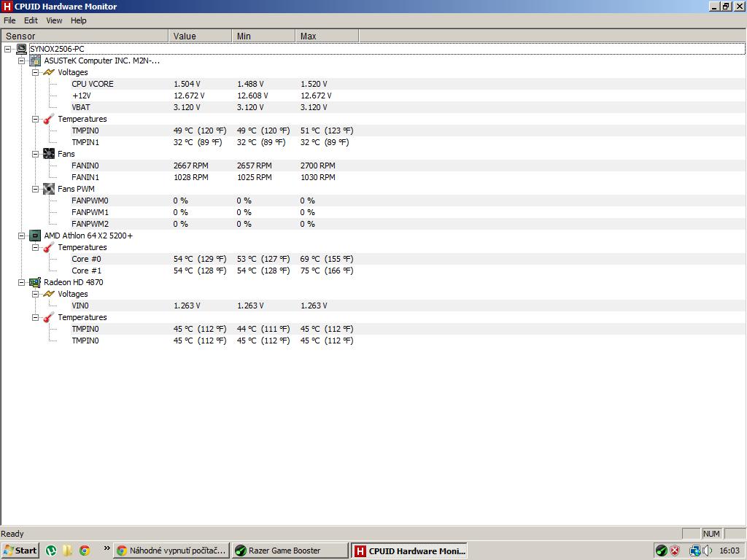Click the volume speaker tray icon
Image resolution: width=747 pixels, height=560 pixels.
pos(708,551)
